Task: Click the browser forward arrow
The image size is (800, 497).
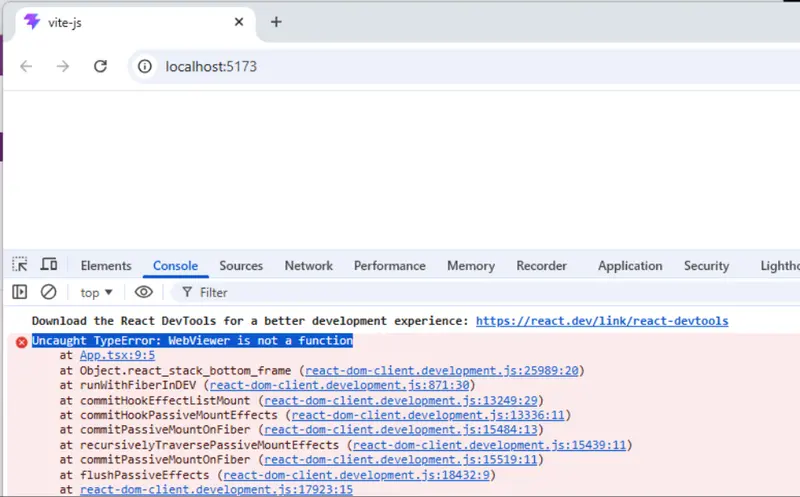Action: coord(63,66)
